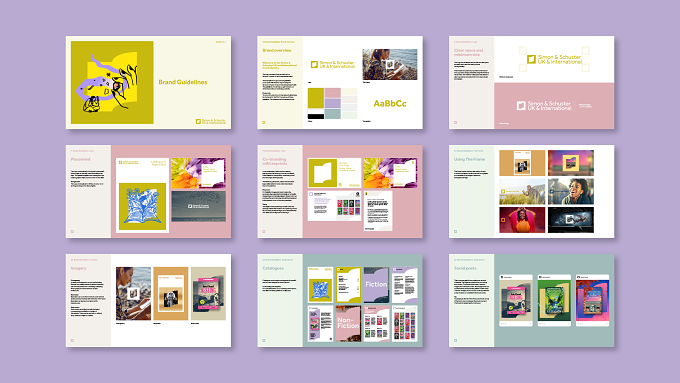This screenshot has height=383, width=680.
Task: Click the 'Catalogues' heading
Action: pyautogui.click(x=273, y=268)
